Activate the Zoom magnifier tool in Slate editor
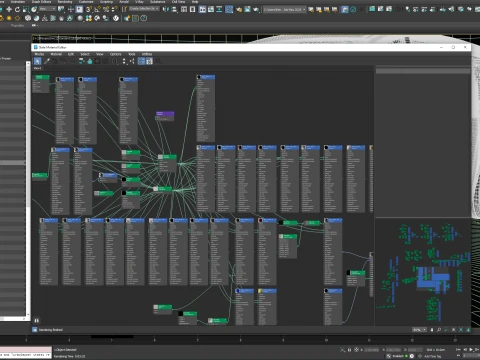 point(439,330)
